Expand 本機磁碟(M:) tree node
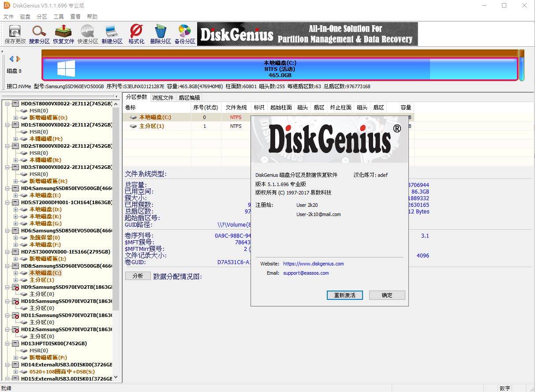The image size is (535, 392). pos(16,139)
